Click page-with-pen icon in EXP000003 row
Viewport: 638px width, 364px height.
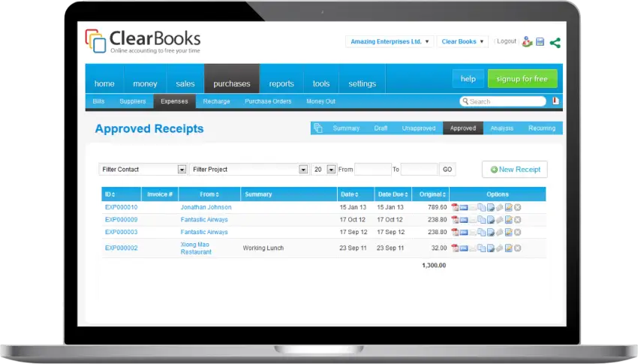[x=491, y=232]
